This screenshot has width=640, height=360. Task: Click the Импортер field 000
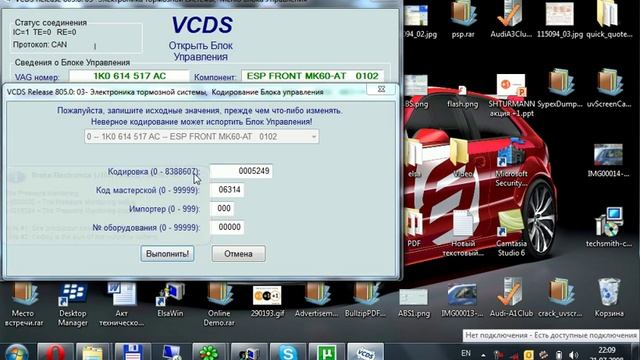222,209
